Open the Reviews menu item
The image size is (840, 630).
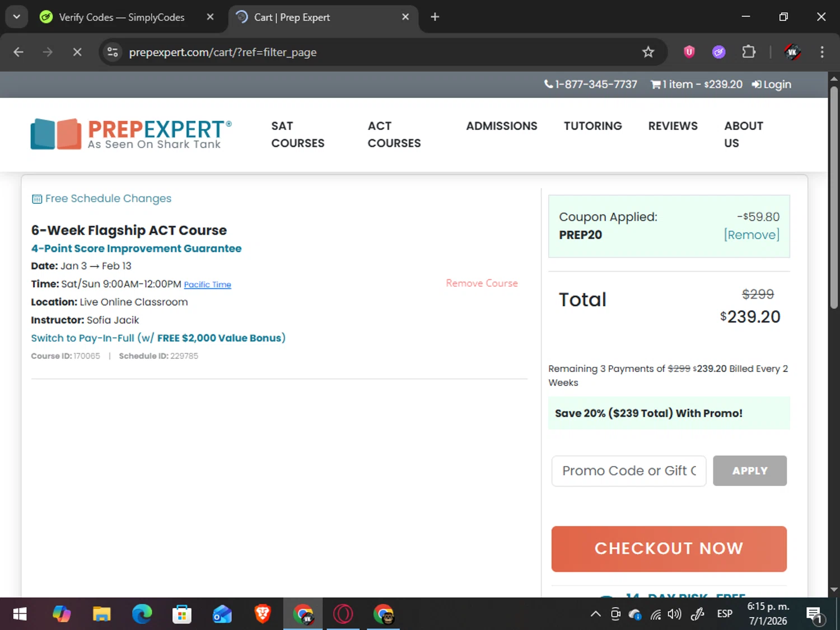point(673,126)
